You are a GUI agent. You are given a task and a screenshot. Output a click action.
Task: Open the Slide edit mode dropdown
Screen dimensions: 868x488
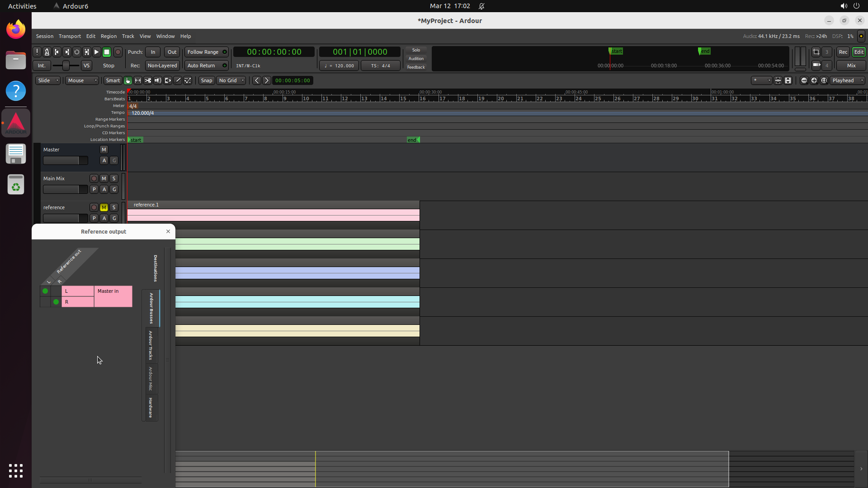(x=48, y=80)
